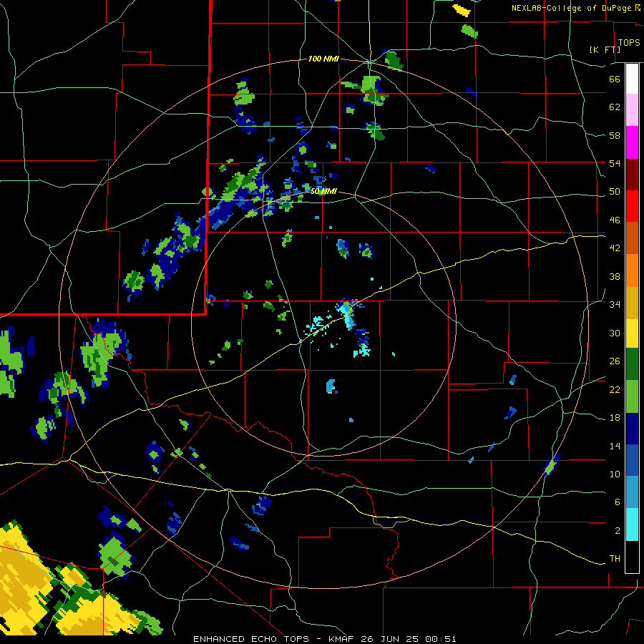
Task: Select the white swatch on the tops scale
Action: [632, 79]
